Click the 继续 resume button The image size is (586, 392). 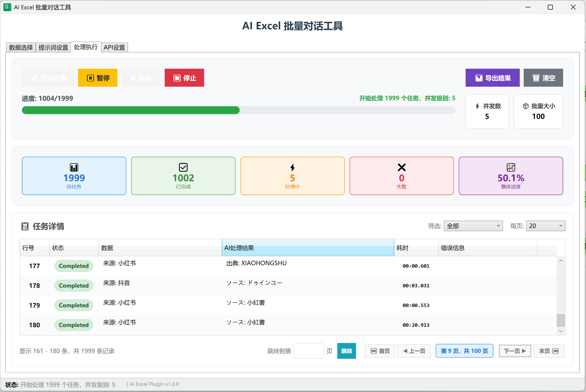point(141,78)
